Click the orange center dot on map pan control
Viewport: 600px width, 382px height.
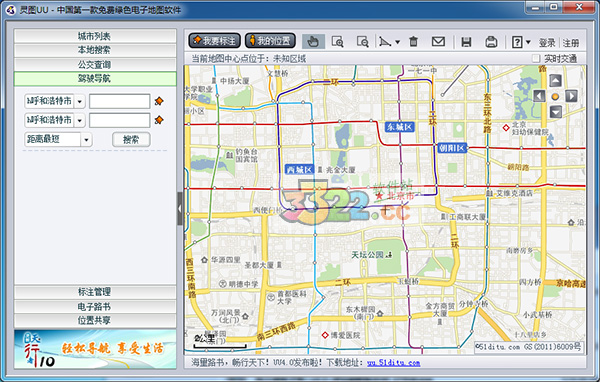[x=555, y=96]
